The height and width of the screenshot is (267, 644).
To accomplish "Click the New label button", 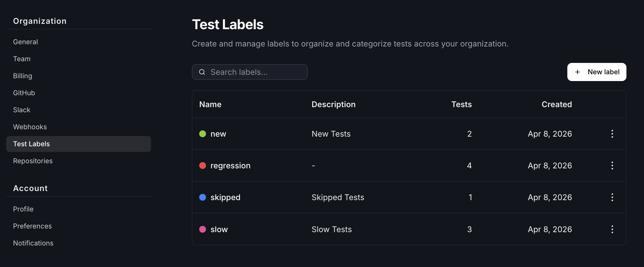I will 596,72.
